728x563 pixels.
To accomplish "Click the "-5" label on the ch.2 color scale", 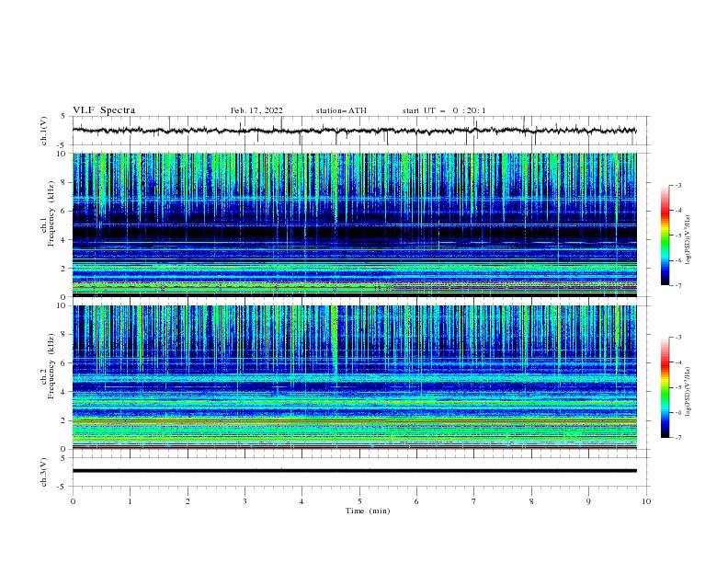I will coord(677,387).
